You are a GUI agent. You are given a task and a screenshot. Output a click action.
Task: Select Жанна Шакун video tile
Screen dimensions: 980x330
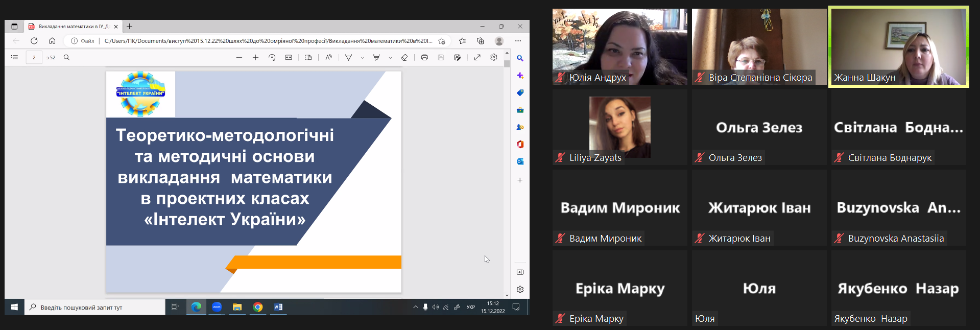coord(899,46)
